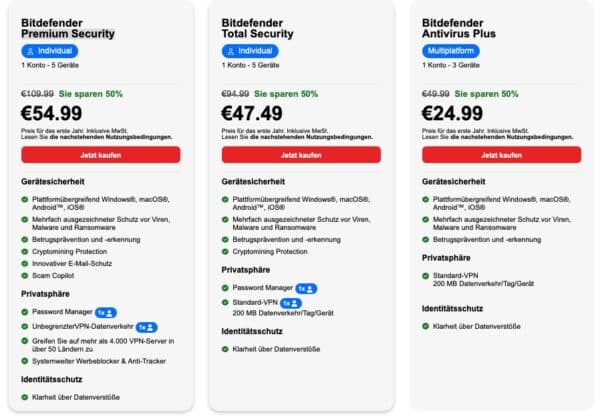The width and height of the screenshot is (600, 419).
Task: Click 1x user icon beside Total Security Password Manager
Action: (x=307, y=289)
